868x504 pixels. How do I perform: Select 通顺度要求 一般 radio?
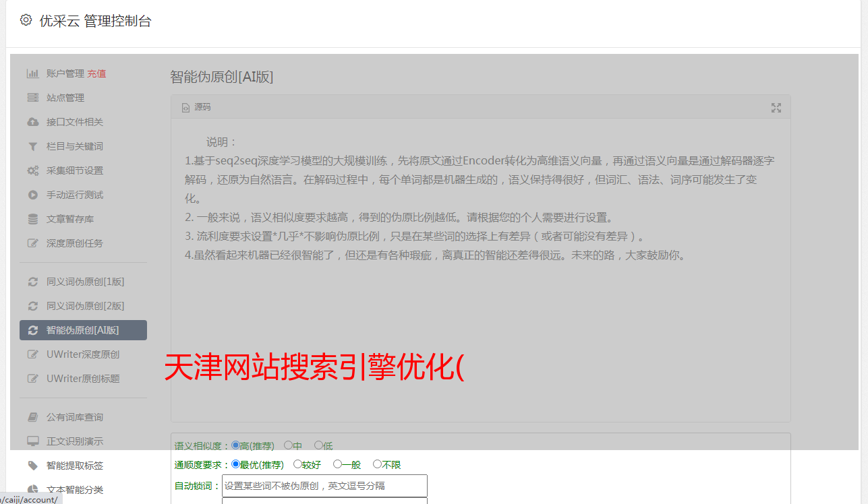(337, 464)
